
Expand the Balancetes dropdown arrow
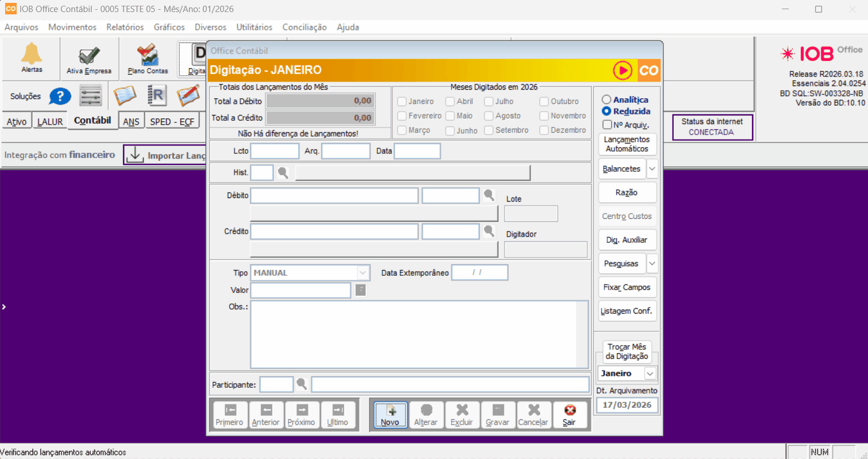click(652, 169)
